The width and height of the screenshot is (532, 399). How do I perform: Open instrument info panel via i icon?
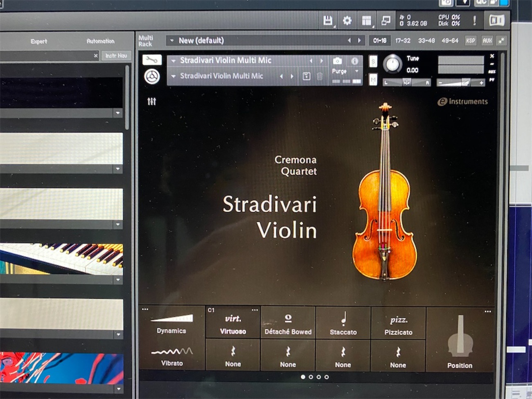[x=355, y=60]
